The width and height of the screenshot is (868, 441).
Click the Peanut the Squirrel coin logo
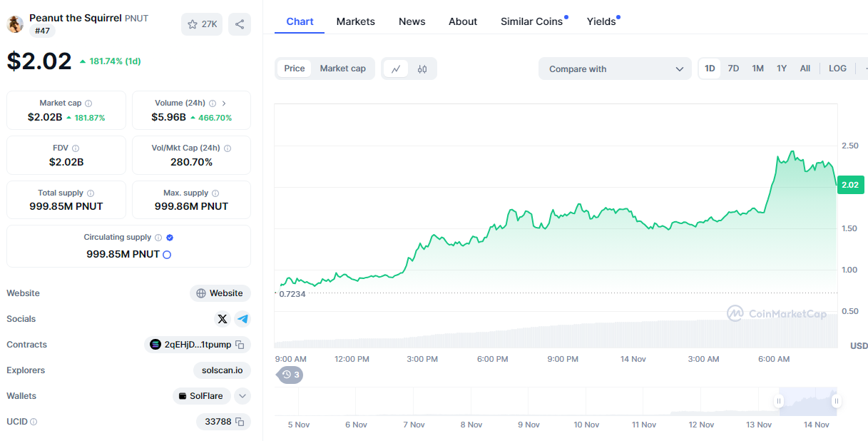15,24
